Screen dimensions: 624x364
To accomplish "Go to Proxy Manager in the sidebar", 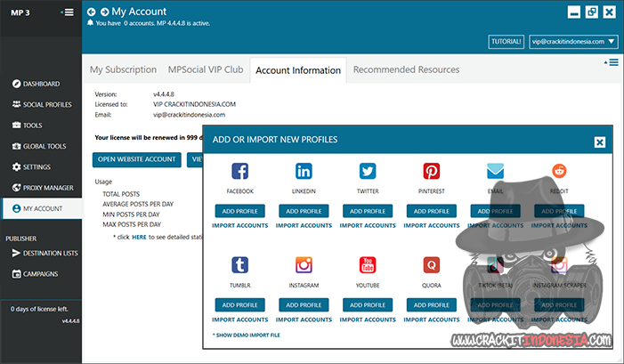I will click(x=41, y=188).
